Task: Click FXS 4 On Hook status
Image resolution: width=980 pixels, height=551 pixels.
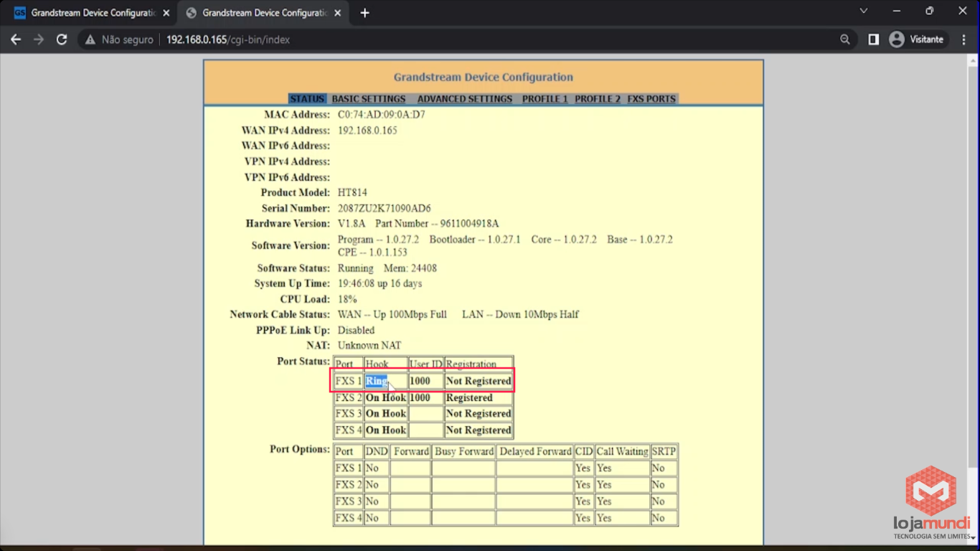Action: tap(386, 430)
